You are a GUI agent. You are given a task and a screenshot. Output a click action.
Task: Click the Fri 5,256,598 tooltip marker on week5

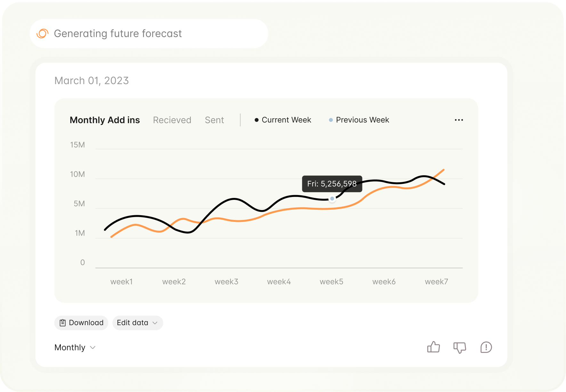tap(332, 199)
